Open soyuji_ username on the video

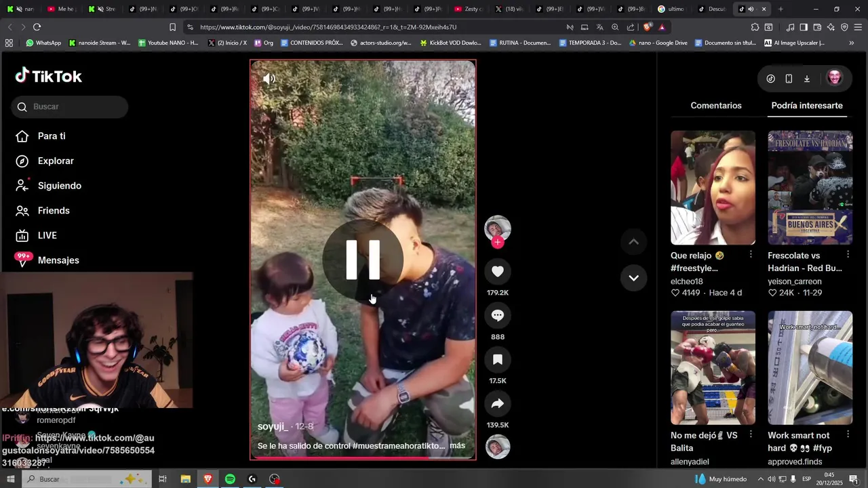pos(273,426)
